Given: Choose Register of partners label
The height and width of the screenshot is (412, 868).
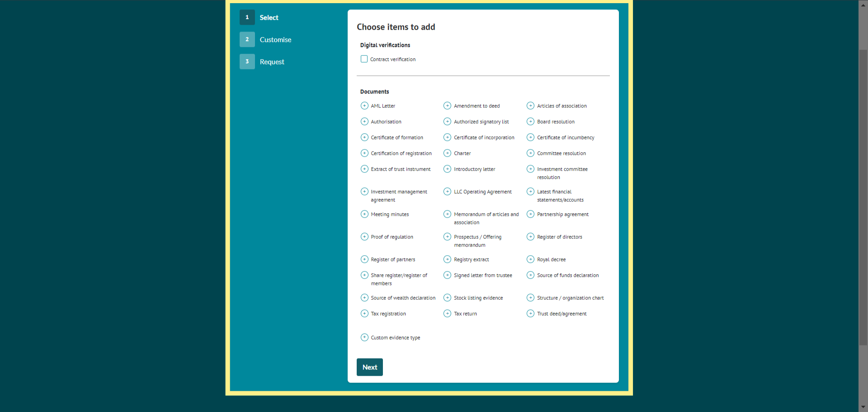Looking at the screenshot, I should pyautogui.click(x=393, y=260).
